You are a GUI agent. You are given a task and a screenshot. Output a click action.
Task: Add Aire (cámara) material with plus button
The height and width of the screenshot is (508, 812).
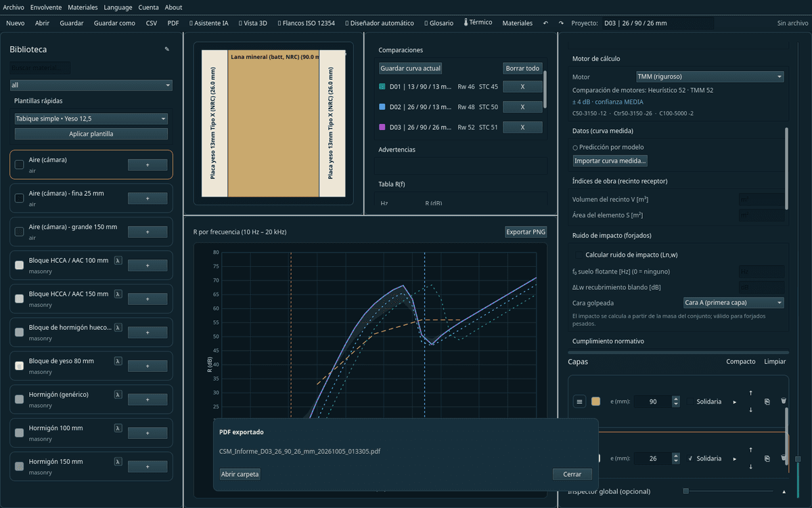click(148, 165)
